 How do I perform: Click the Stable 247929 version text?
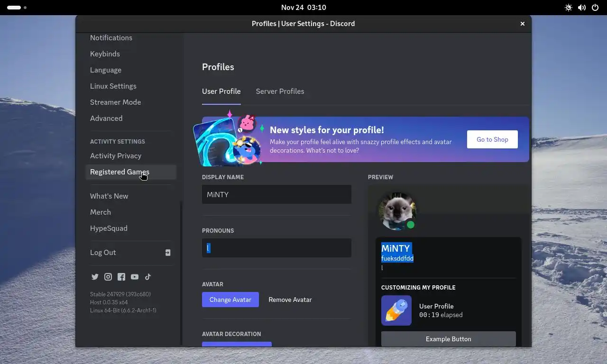[120, 294]
